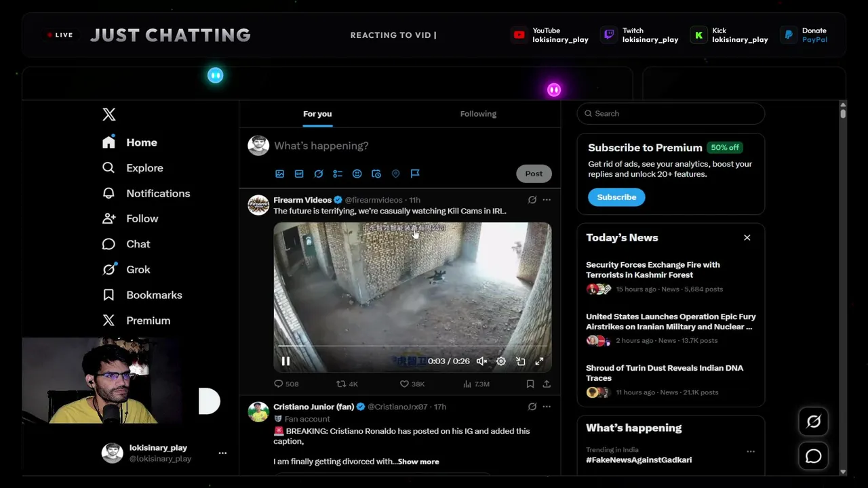
Task: Click the Donate PayPal overlay link
Action: [804, 35]
